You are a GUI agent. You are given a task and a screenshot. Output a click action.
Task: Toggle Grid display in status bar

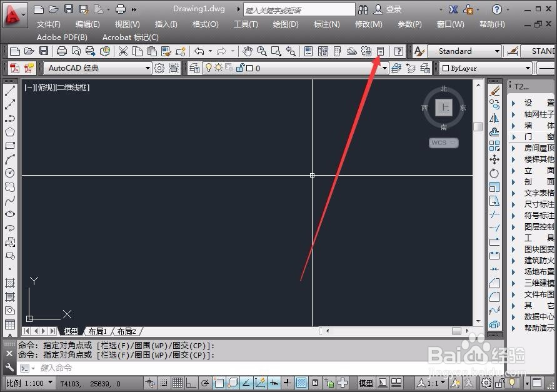point(178,383)
